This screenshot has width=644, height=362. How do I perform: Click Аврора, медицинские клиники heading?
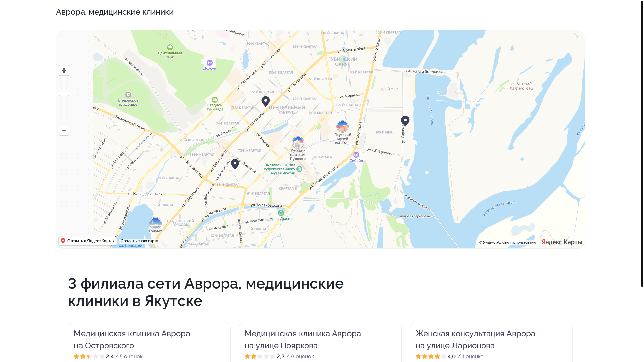pyautogui.click(x=115, y=12)
